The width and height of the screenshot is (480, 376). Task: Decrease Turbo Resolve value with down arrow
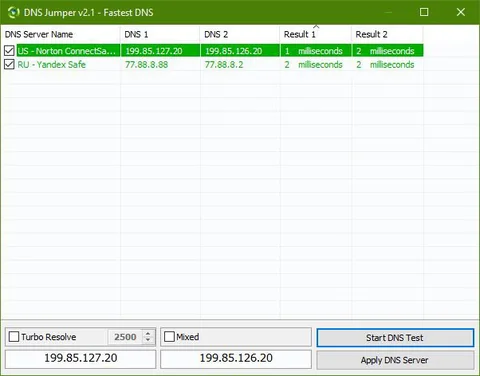tap(148, 340)
